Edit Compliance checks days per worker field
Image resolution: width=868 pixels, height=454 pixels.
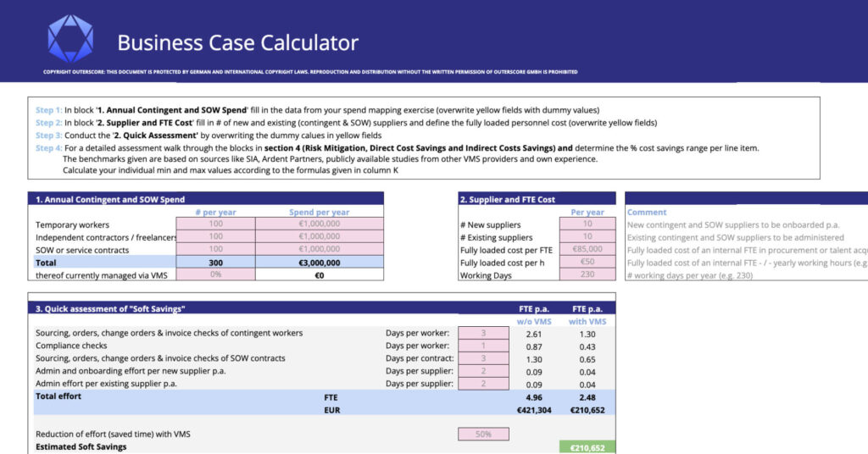[x=483, y=346]
